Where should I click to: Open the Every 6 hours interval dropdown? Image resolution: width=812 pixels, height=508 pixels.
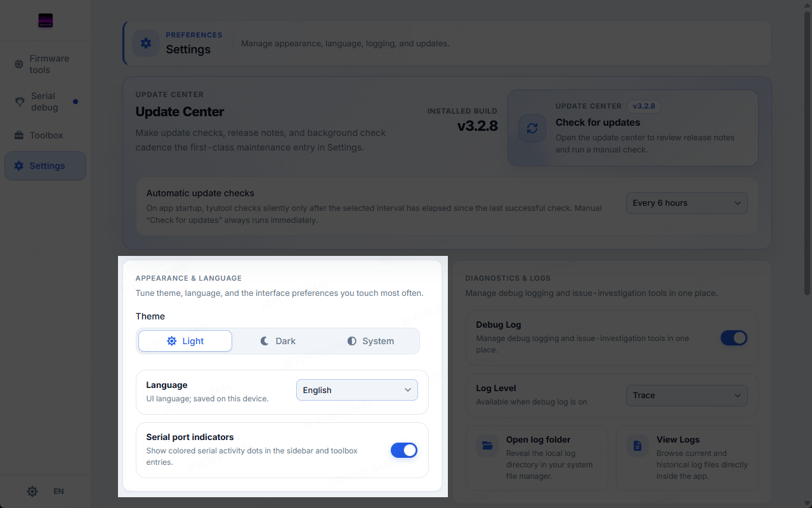point(687,203)
